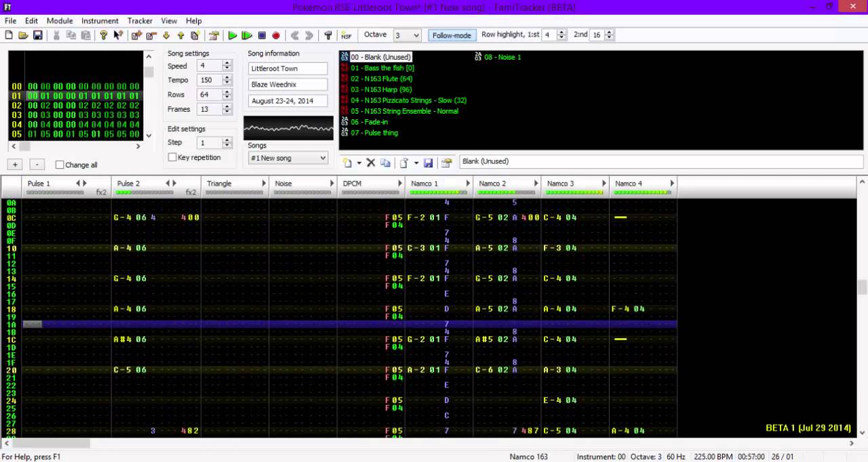
Task: Save instrument to file icon
Action: coord(428,163)
